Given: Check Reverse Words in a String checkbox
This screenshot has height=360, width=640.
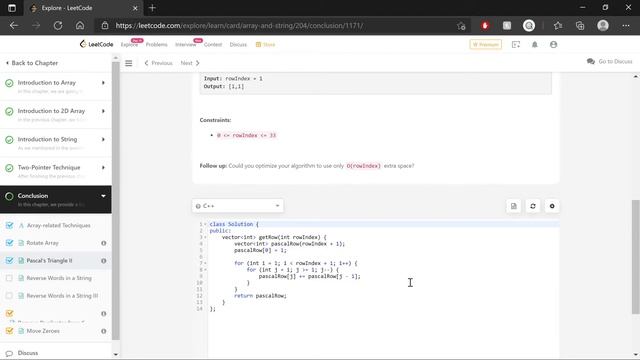Looking at the screenshot, I should (9, 278).
